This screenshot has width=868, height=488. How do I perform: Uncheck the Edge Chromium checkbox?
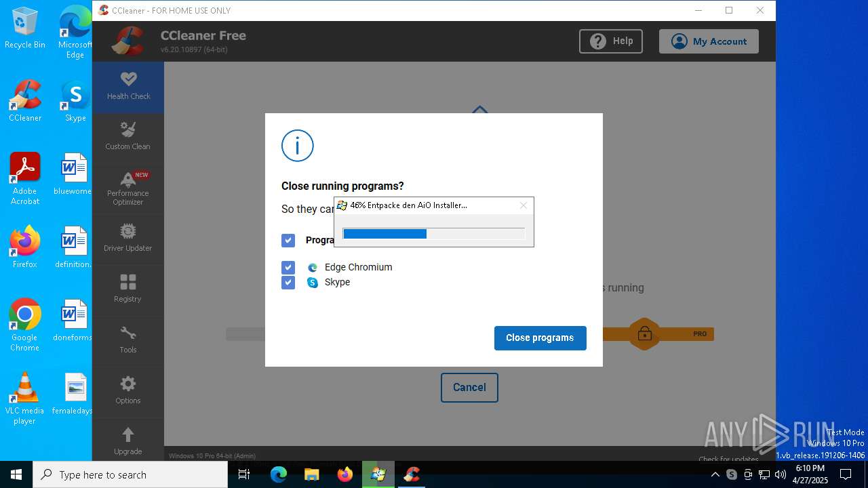tap(288, 267)
